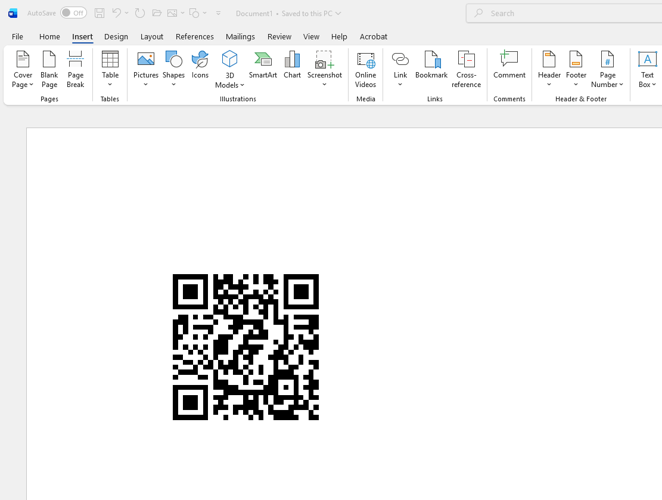Open the Layout tab
Image resolution: width=662 pixels, height=500 pixels.
[152, 37]
